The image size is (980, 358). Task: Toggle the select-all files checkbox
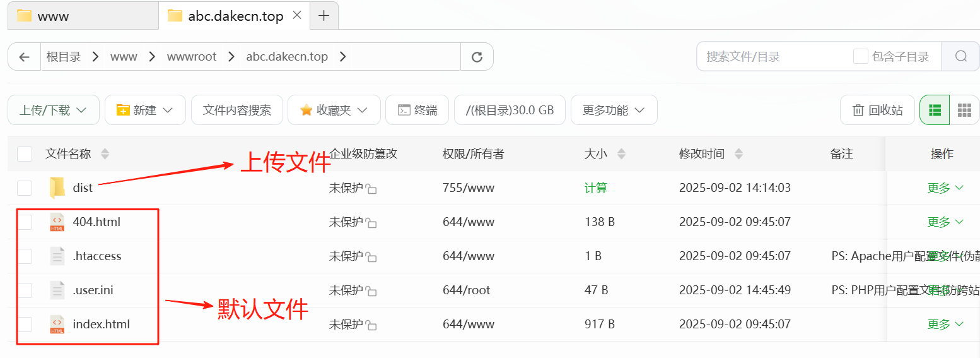[25, 154]
